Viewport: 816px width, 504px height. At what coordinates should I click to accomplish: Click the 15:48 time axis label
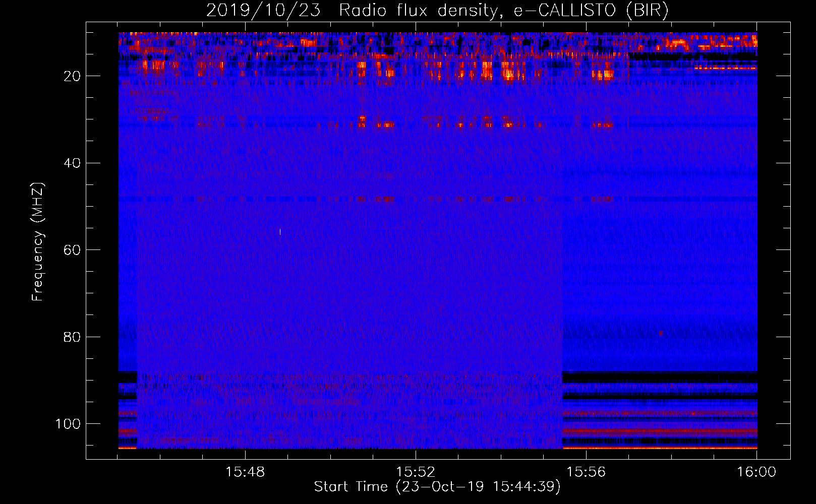pyautogui.click(x=245, y=472)
